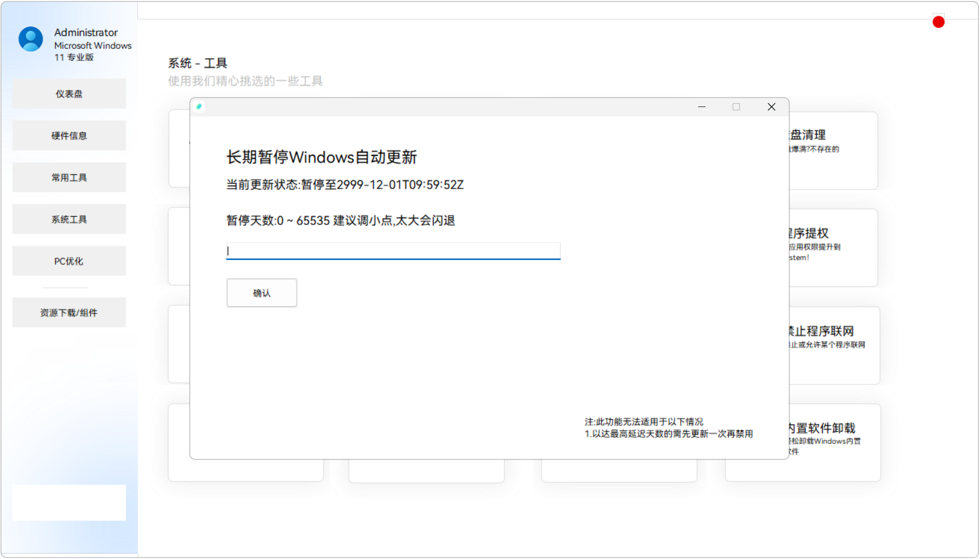The width and height of the screenshot is (980, 559).
Task: Switch to 常用工具 common tools
Action: coord(69,177)
